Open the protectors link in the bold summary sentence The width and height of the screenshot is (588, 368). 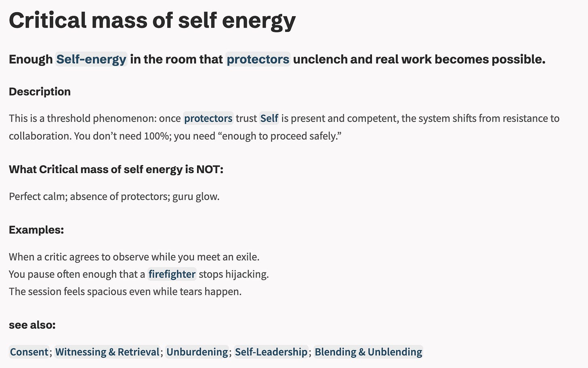[x=258, y=59]
